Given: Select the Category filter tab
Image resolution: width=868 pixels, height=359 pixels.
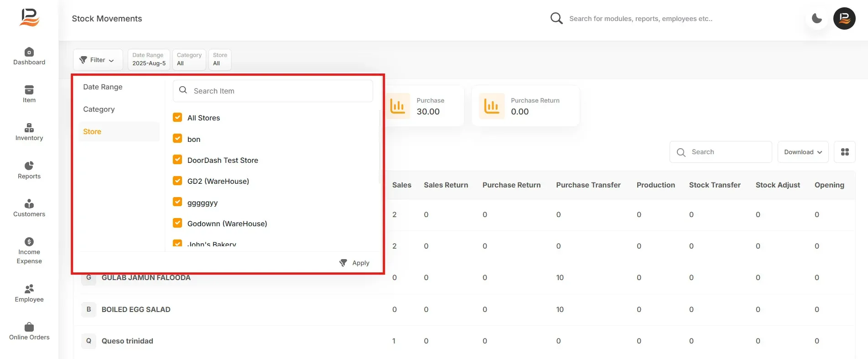Looking at the screenshot, I should (99, 109).
